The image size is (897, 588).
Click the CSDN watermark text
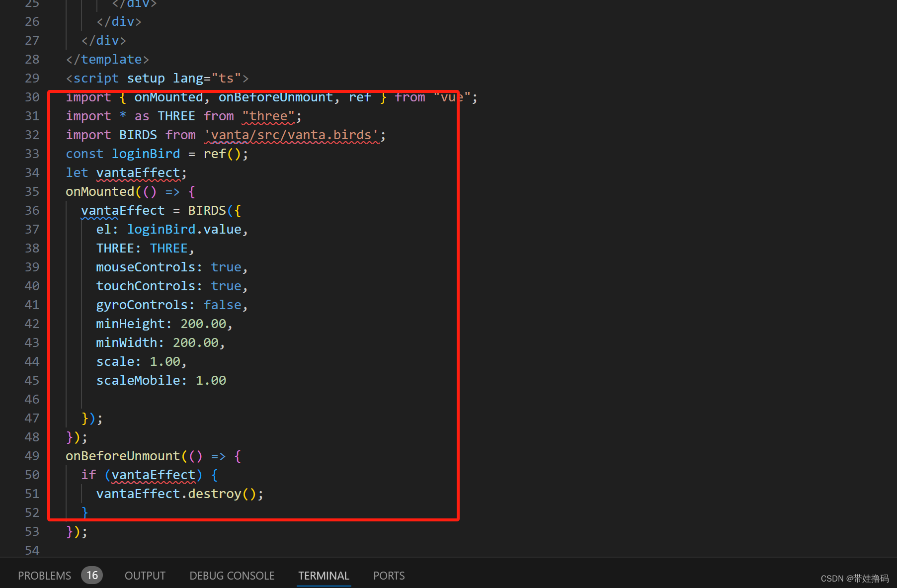coord(854,578)
